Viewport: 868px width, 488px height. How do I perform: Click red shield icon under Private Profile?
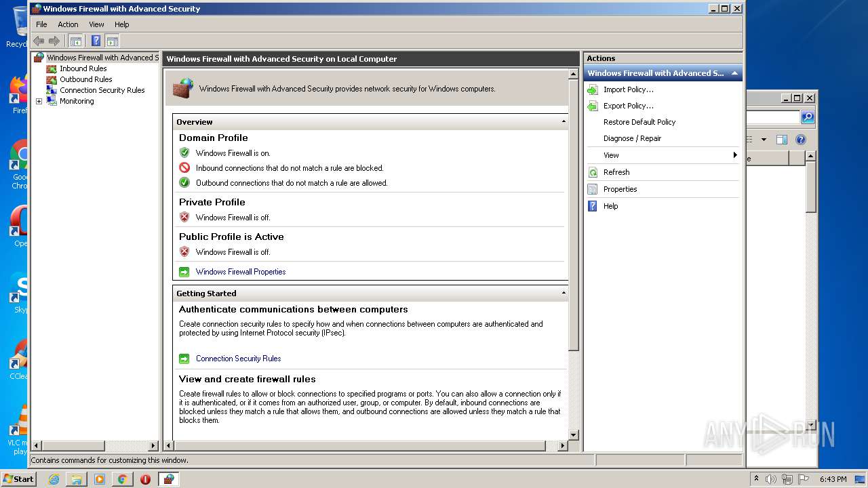(184, 217)
